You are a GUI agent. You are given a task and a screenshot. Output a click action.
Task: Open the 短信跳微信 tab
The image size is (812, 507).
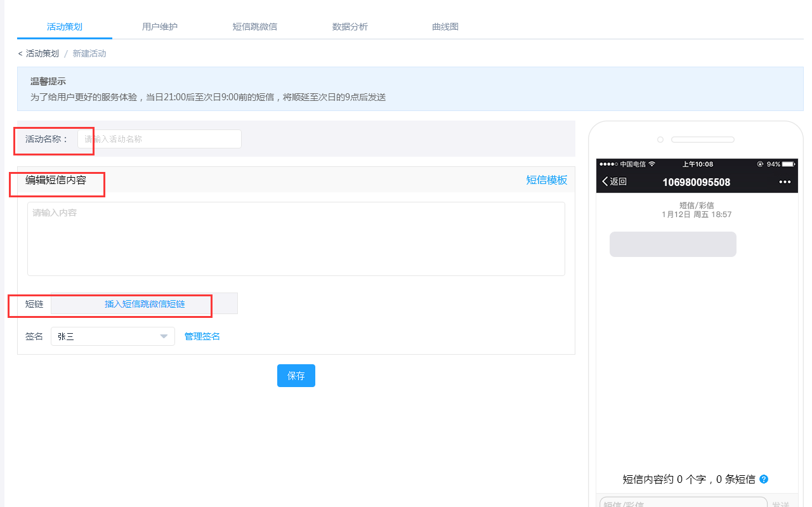255,27
